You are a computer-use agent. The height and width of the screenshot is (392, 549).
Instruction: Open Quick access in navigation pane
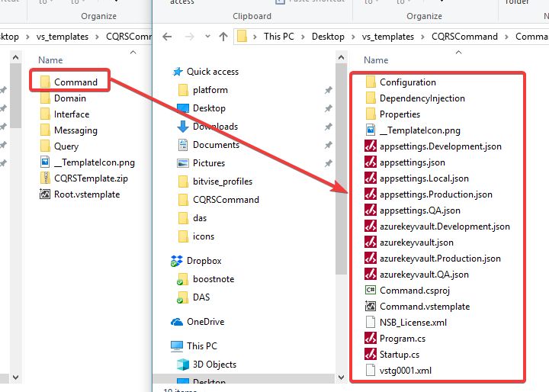click(x=206, y=72)
